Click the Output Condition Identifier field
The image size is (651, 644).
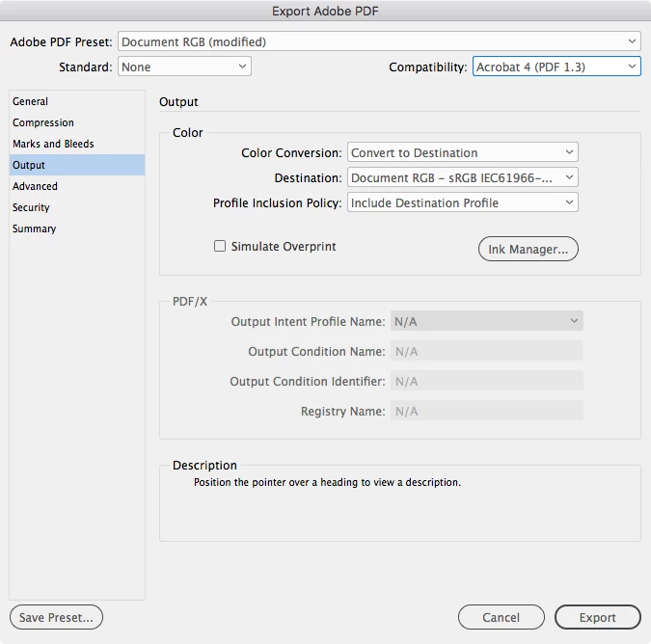(487, 381)
